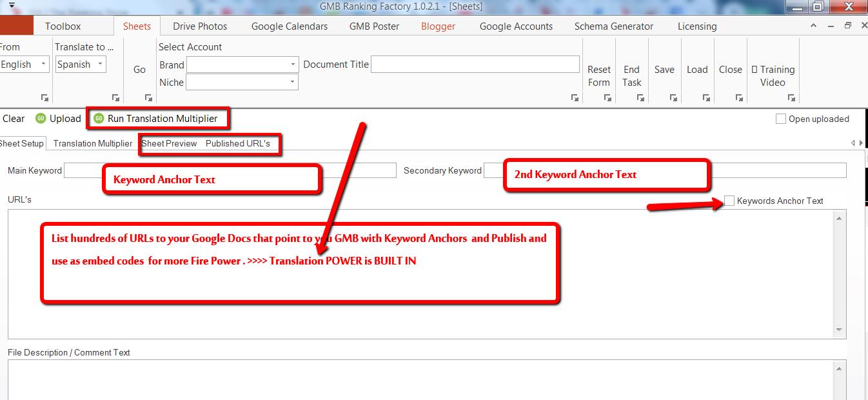Restore the inner Sheets document window

tap(847, 26)
